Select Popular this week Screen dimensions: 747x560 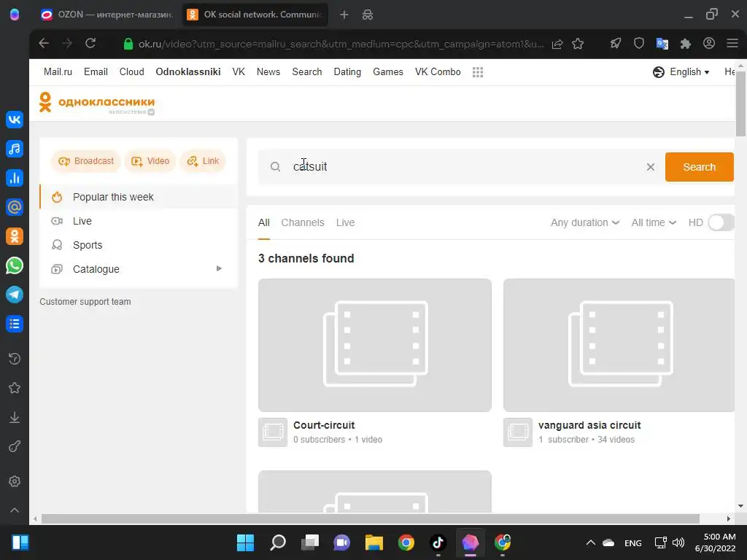pyautogui.click(x=139, y=197)
